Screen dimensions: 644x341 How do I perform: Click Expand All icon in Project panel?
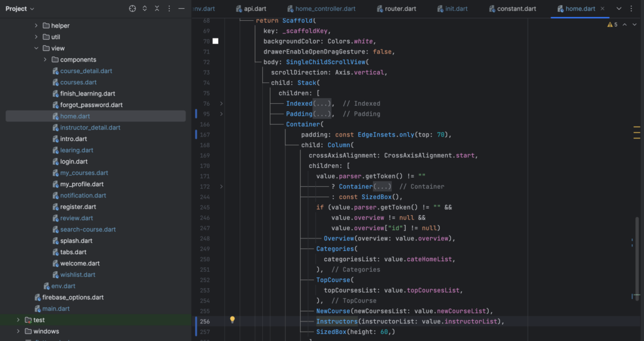tap(145, 9)
